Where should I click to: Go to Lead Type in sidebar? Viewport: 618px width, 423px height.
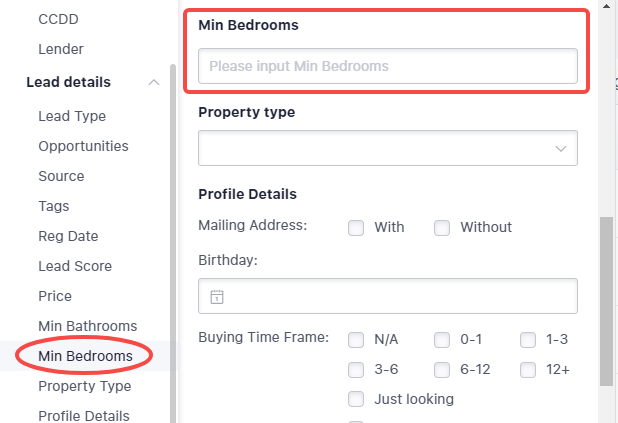(x=72, y=116)
